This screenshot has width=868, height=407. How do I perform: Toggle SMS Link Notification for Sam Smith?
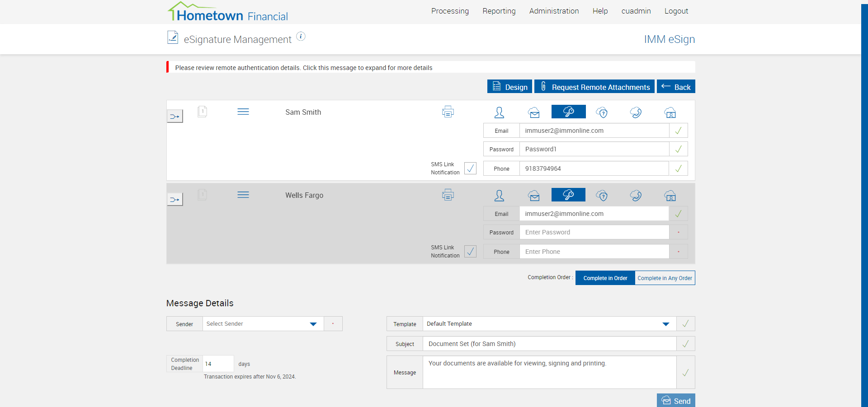470,168
